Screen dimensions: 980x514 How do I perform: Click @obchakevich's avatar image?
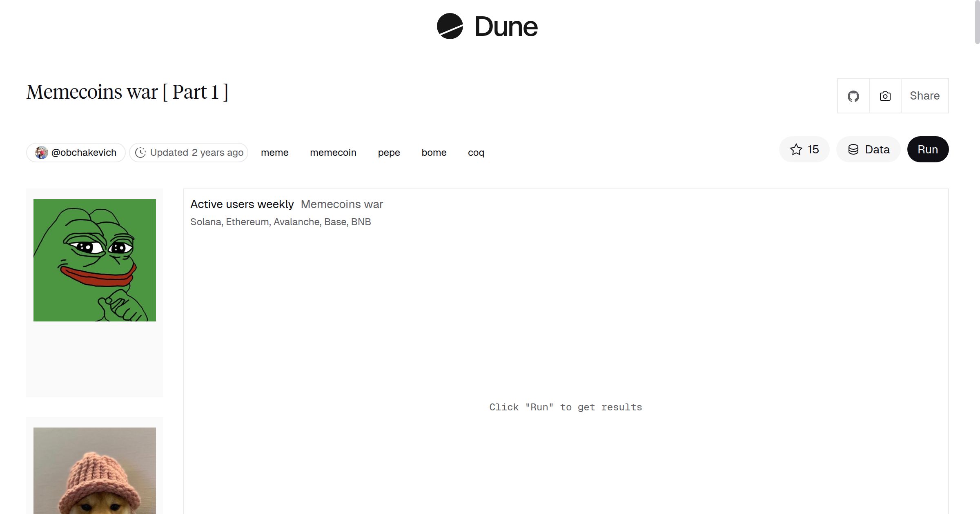pyautogui.click(x=41, y=152)
